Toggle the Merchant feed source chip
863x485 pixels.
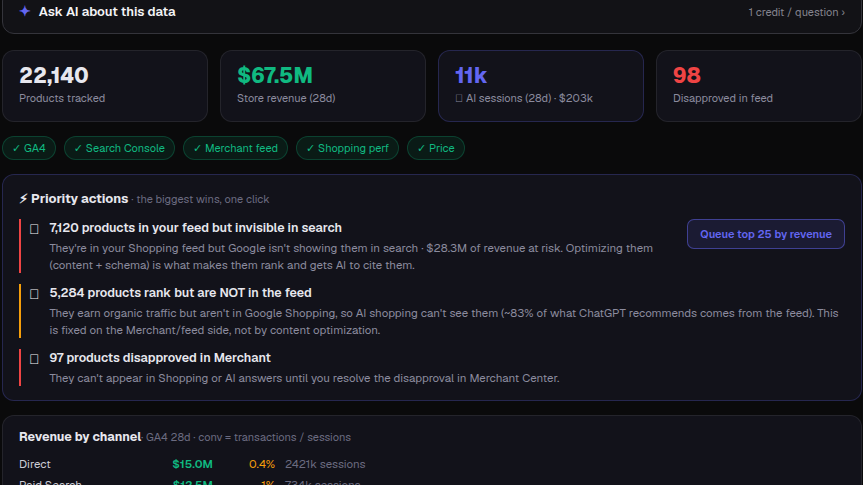click(236, 148)
